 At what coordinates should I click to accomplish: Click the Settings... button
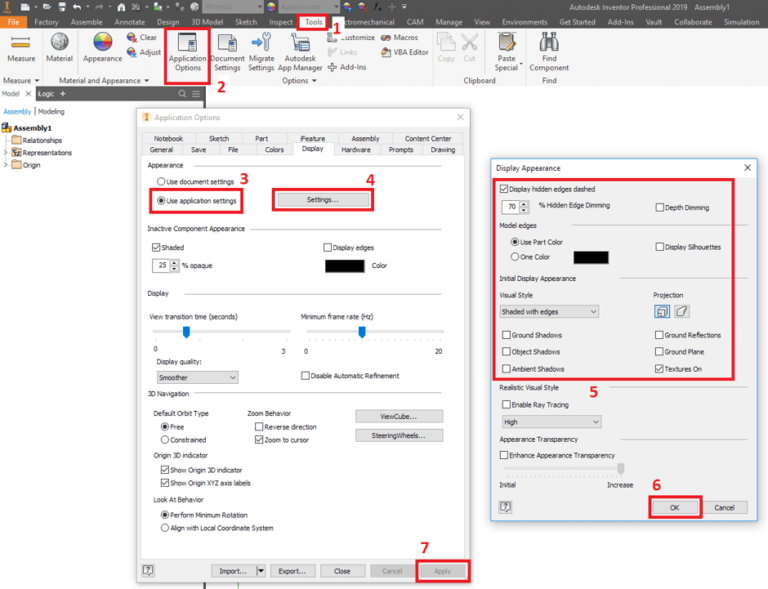click(323, 200)
